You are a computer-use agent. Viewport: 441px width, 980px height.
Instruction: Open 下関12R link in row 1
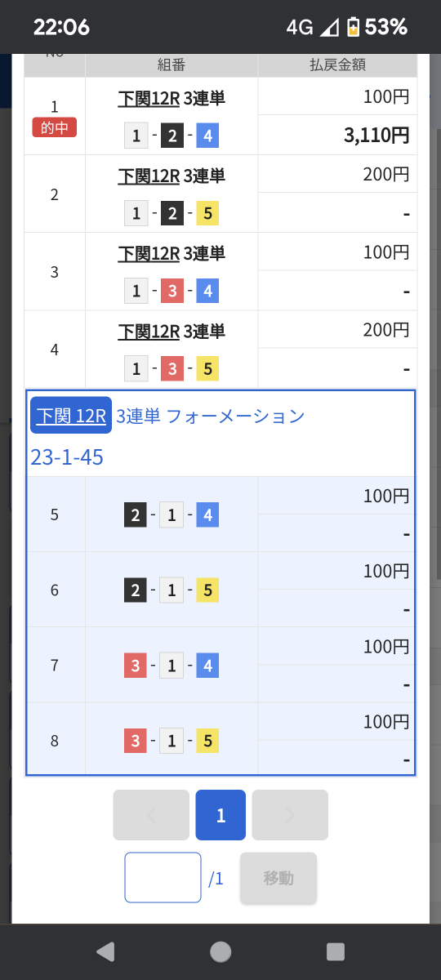[149, 99]
